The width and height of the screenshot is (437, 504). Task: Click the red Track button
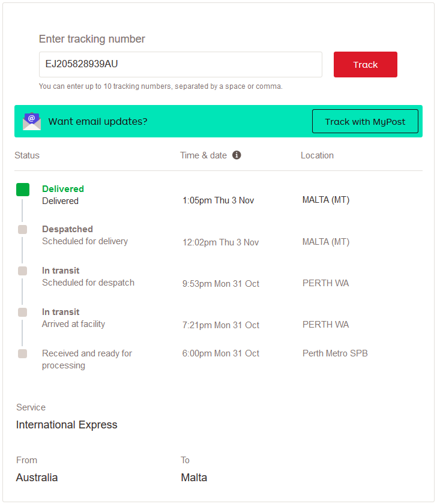click(366, 65)
